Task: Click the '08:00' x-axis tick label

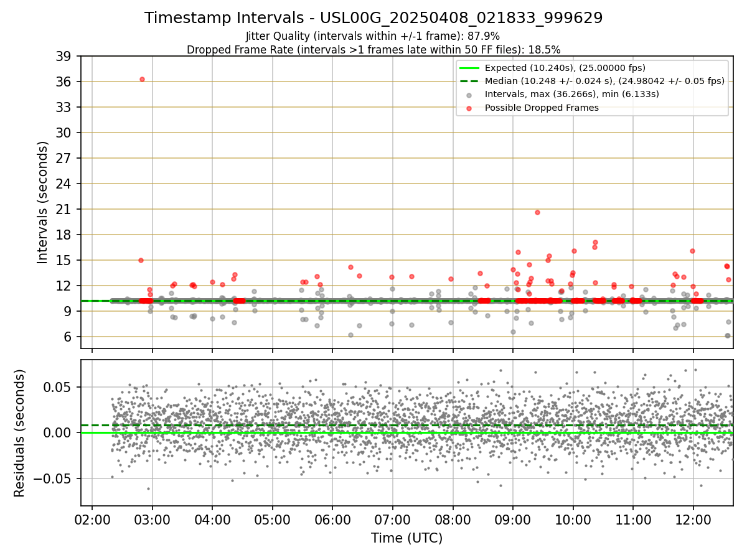Action: click(453, 519)
